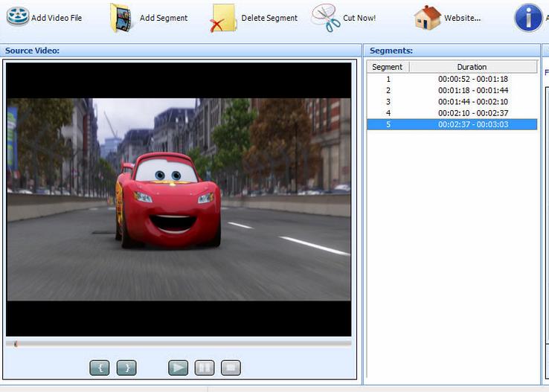Play the source video
Image resolution: width=549 pixels, height=392 pixels.
pos(178,367)
